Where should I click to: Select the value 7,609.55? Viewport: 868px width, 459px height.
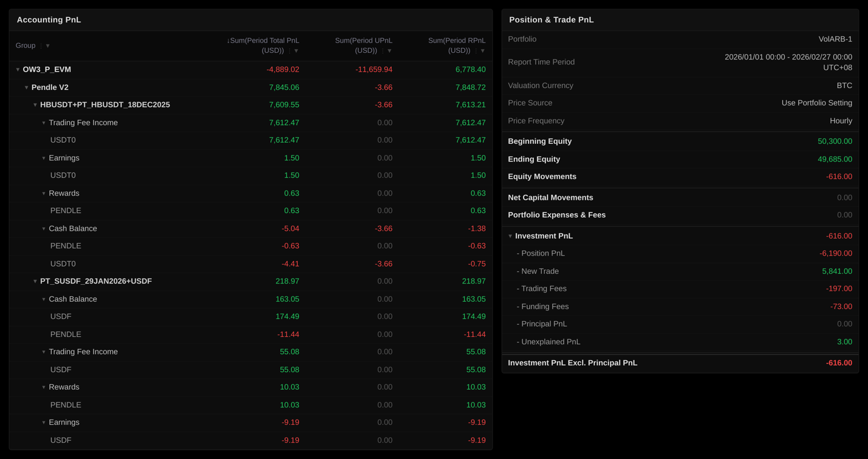tap(284, 105)
